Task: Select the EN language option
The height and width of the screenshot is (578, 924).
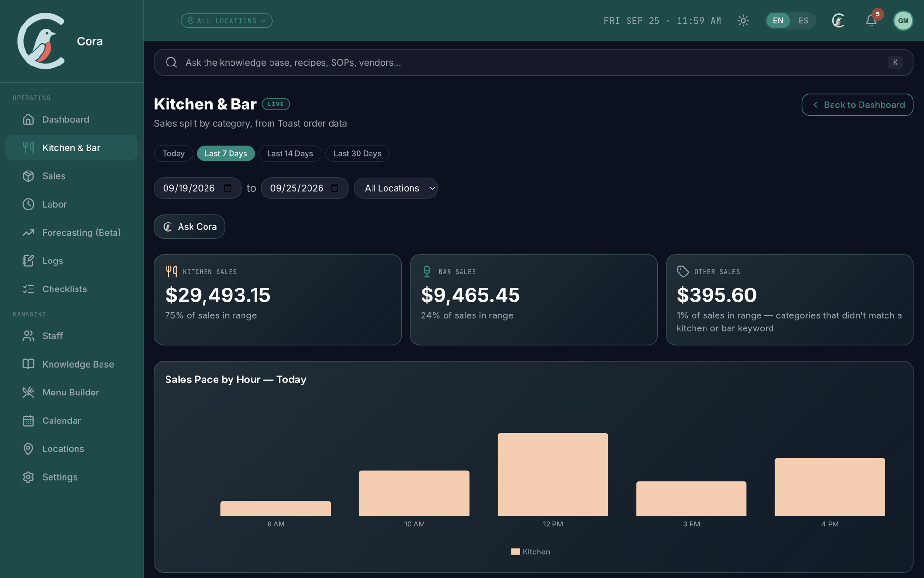Action: [x=778, y=21]
